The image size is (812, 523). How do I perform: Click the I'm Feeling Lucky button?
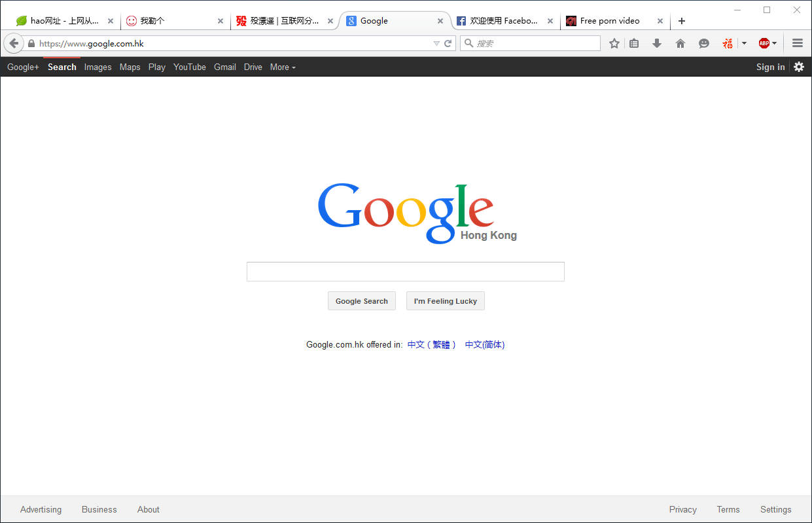tap(446, 301)
